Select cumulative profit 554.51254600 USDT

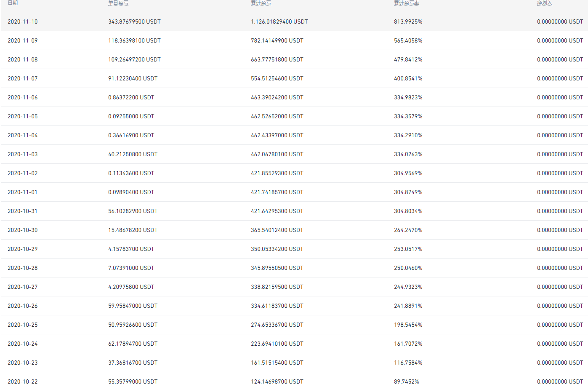277,78
